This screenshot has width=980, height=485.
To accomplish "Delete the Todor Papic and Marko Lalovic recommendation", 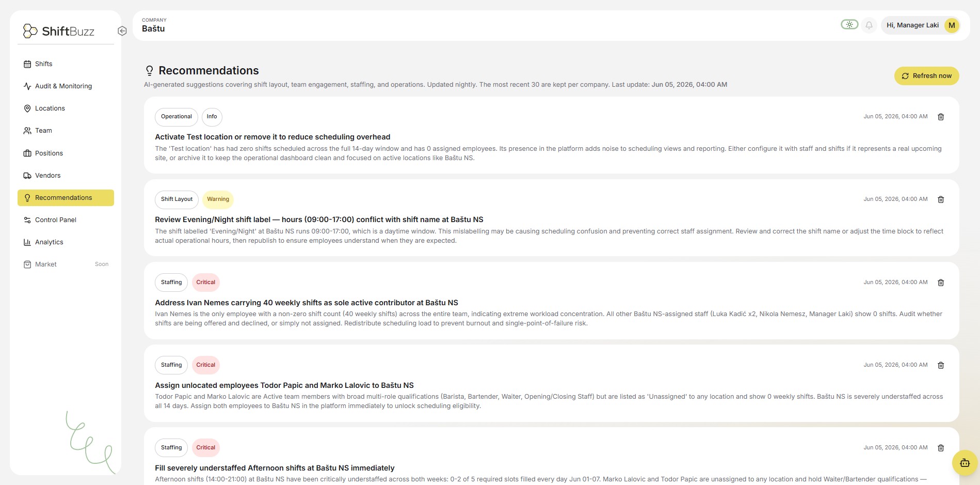I will pos(941,365).
